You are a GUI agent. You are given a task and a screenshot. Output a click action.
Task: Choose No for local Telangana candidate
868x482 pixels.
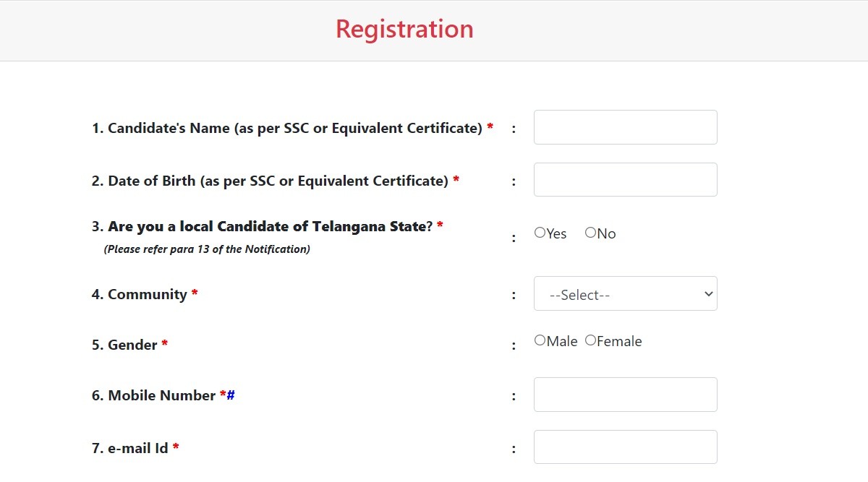[x=590, y=233]
